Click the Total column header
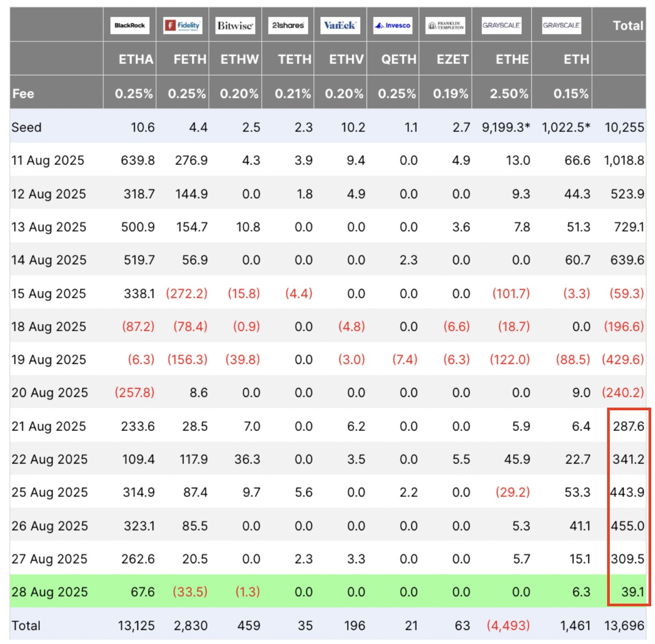This screenshot has width=655, height=644. (628, 25)
